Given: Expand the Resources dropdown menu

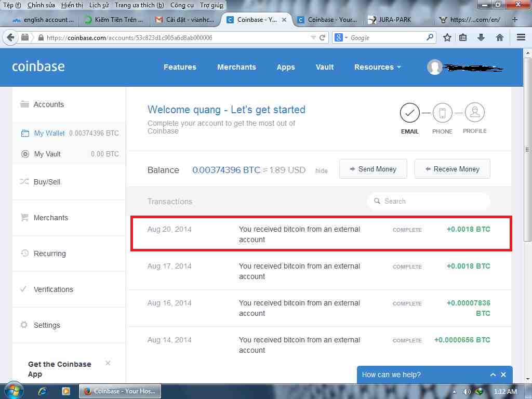Looking at the screenshot, I should [x=377, y=67].
